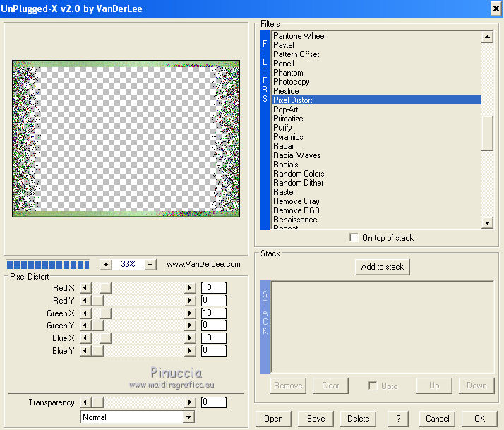
Task: Click the left arrow of Blue X slider
Action: tap(85, 338)
